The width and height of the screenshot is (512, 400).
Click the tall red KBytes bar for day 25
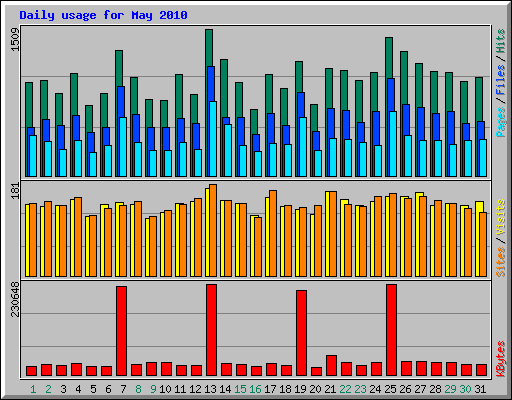coord(391,330)
